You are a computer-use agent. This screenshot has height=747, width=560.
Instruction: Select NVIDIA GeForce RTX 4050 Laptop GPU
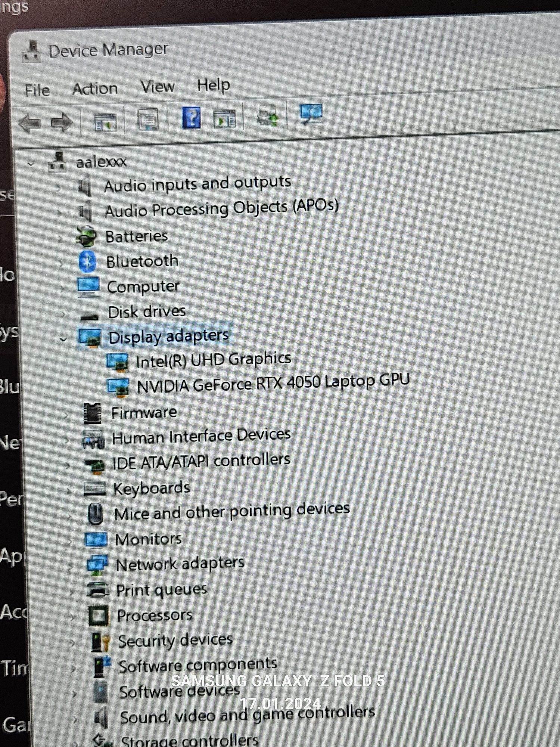click(x=273, y=383)
